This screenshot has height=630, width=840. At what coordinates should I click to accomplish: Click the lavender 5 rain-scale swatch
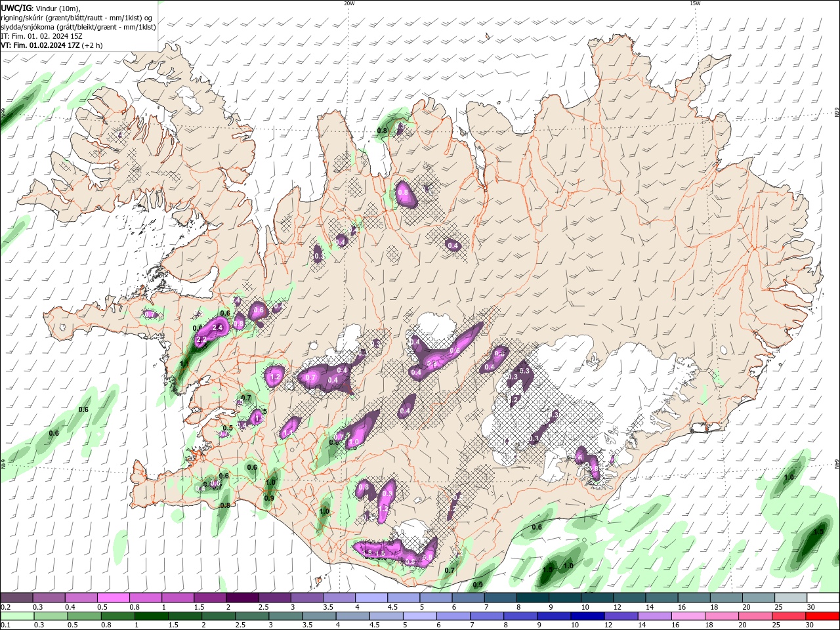coord(419,616)
